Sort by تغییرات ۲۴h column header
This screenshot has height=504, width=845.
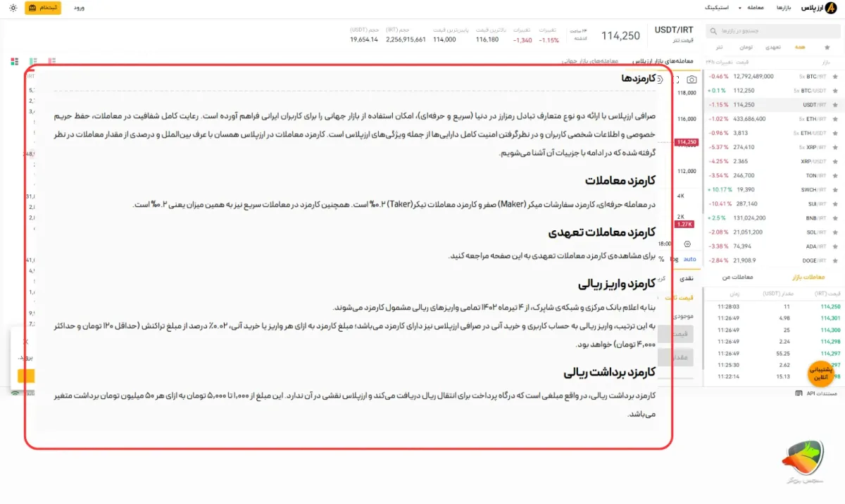click(719, 62)
